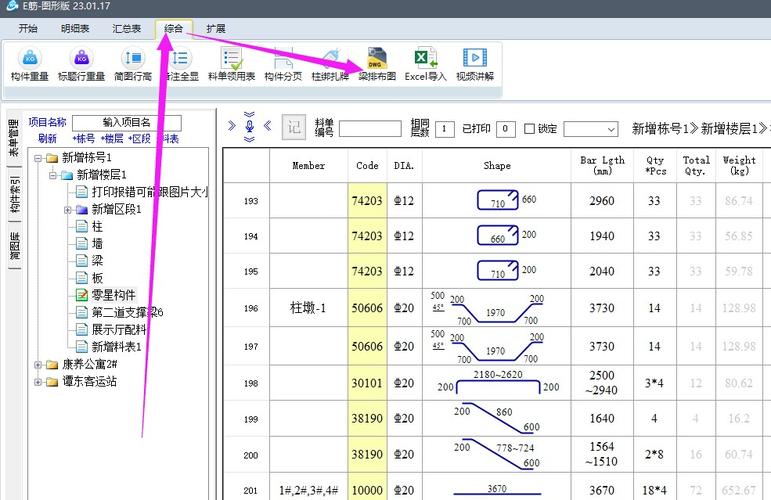This screenshot has height=500, width=771.
Task: Click the right double-chevron navigation arrow
Action: click(x=232, y=126)
